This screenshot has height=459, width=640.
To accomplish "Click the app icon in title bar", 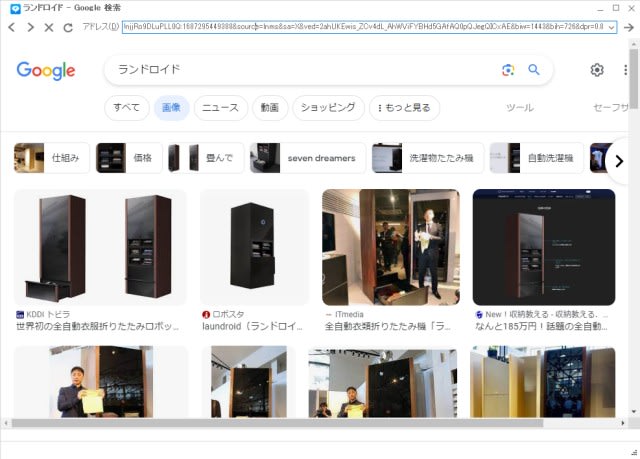I will 15,8.
